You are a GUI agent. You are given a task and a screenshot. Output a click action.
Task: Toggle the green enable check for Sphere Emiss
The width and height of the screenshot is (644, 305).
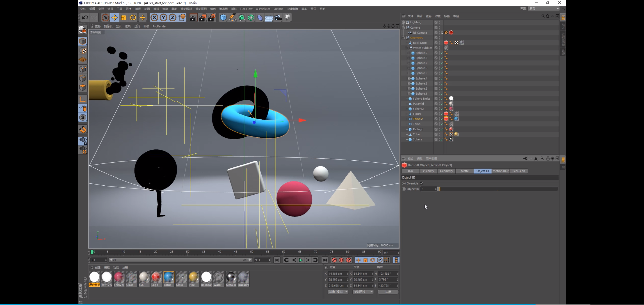(x=442, y=99)
